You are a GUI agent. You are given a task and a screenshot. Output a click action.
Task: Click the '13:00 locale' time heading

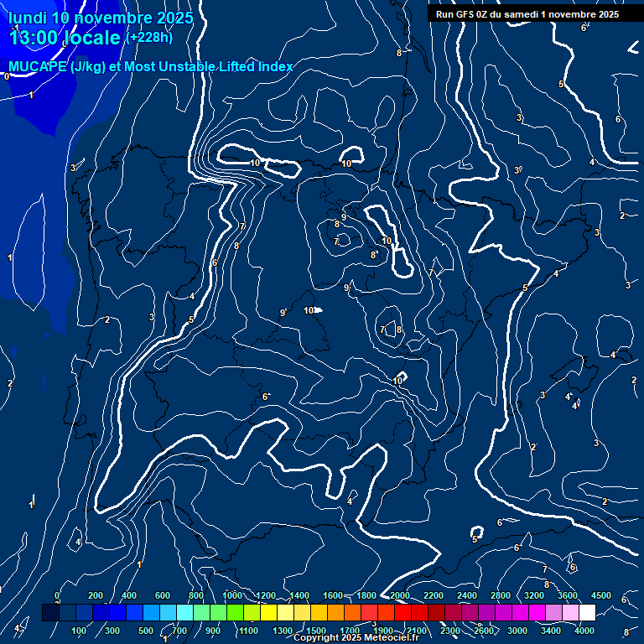point(65,38)
